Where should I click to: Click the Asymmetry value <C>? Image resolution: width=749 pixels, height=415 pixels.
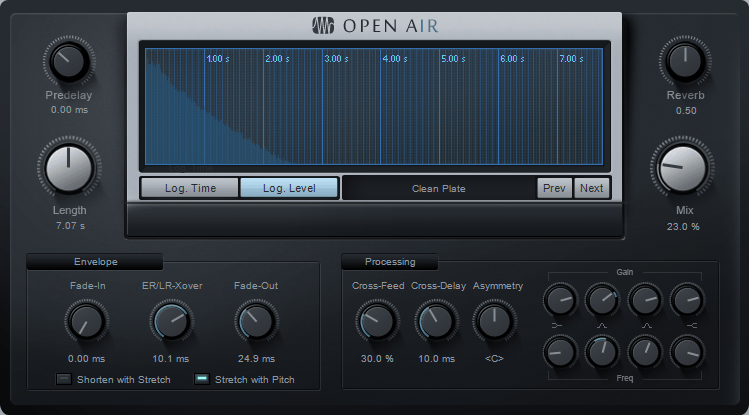point(494,359)
